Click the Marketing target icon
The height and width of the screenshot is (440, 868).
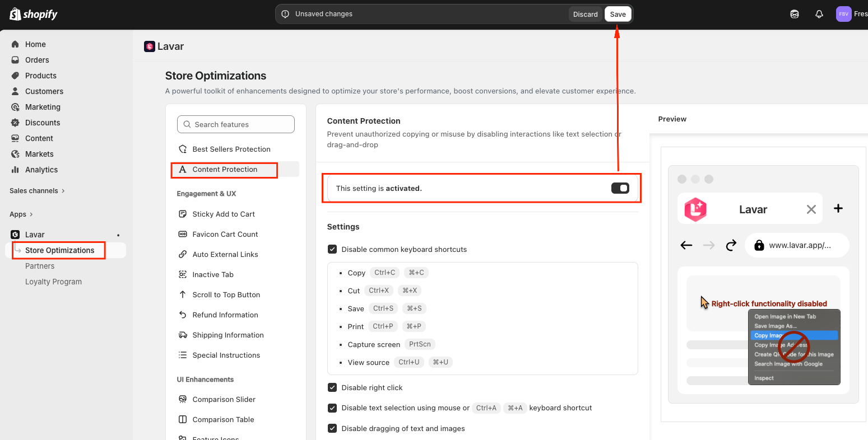(x=15, y=107)
